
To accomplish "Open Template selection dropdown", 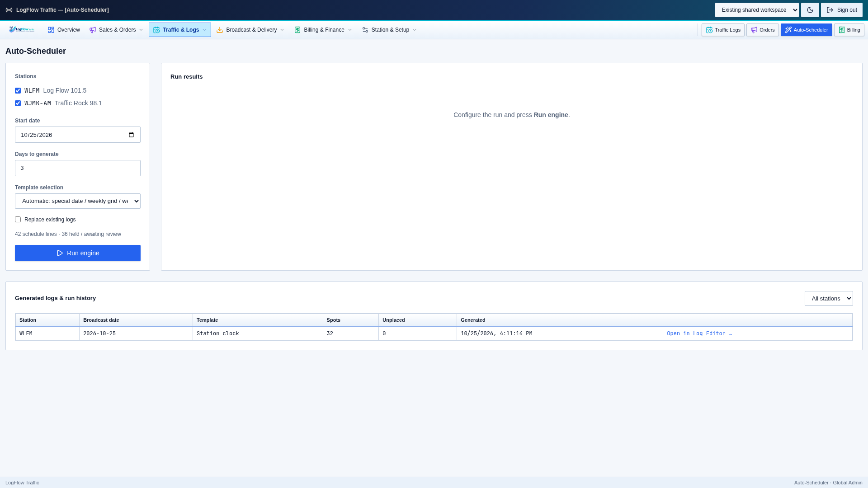I will point(78,201).
